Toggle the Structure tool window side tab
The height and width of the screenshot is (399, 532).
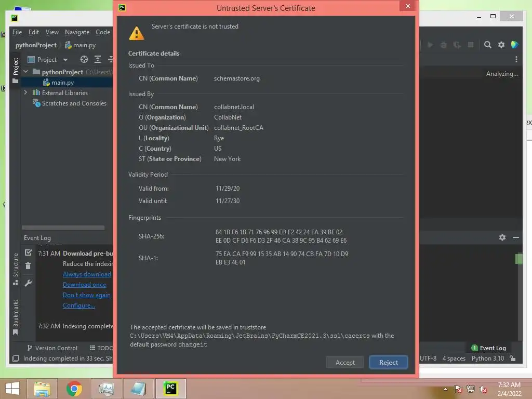pyautogui.click(x=15, y=269)
